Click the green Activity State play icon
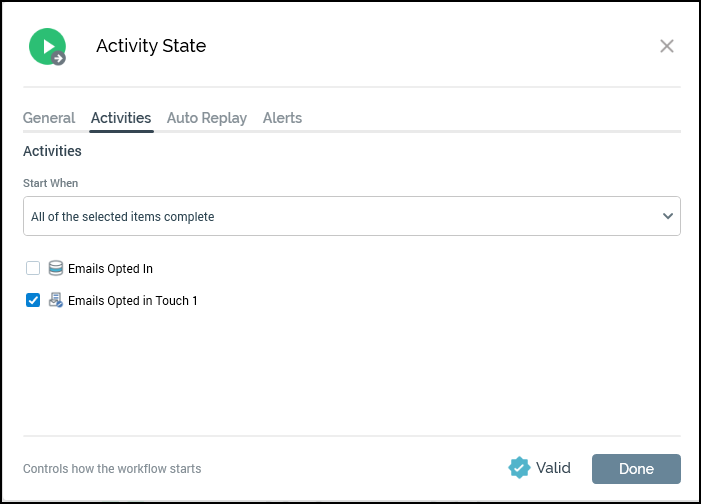The image size is (701, 504). pos(47,46)
